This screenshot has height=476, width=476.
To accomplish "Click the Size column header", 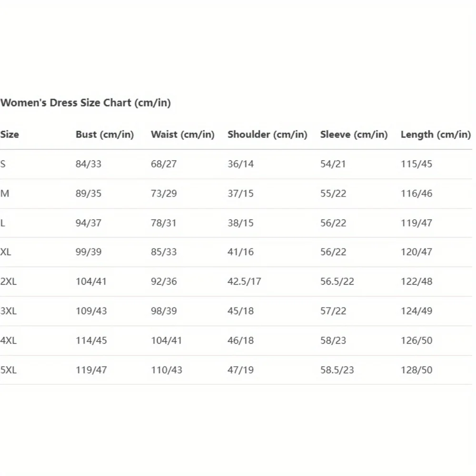I will pyautogui.click(x=10, y=134).
